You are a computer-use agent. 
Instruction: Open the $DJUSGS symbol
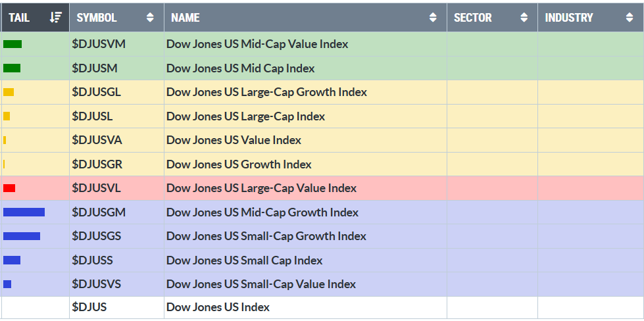click(96, 236)
